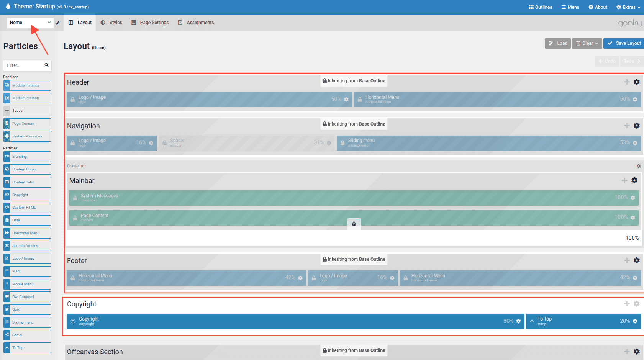
Task: Open Header section settings gear
Action: pyautogui.click(x=636, y=82)
